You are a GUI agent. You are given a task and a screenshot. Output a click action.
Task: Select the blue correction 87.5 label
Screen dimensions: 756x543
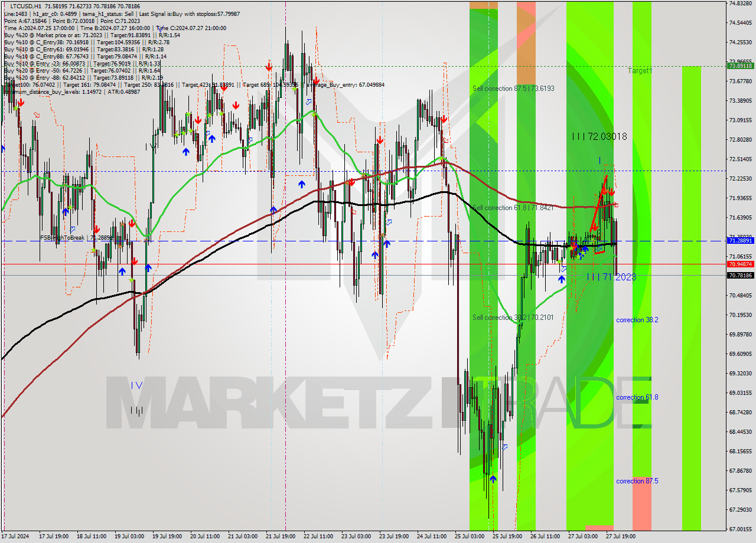pyautogui.click(x=637, y=481)
